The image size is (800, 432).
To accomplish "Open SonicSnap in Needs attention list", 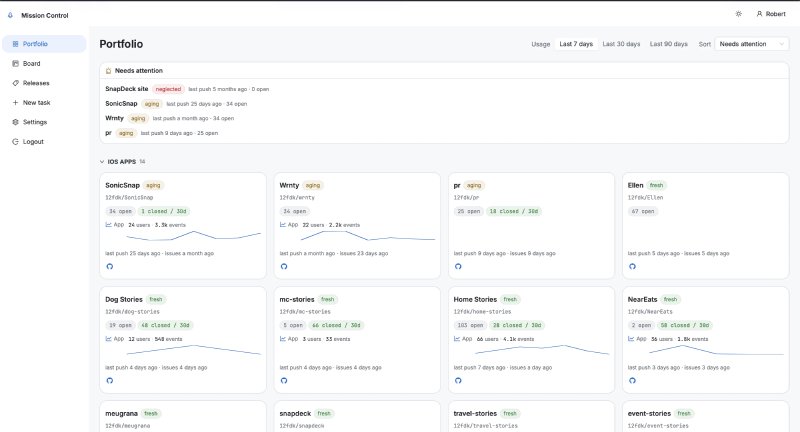I will (121, 104).
